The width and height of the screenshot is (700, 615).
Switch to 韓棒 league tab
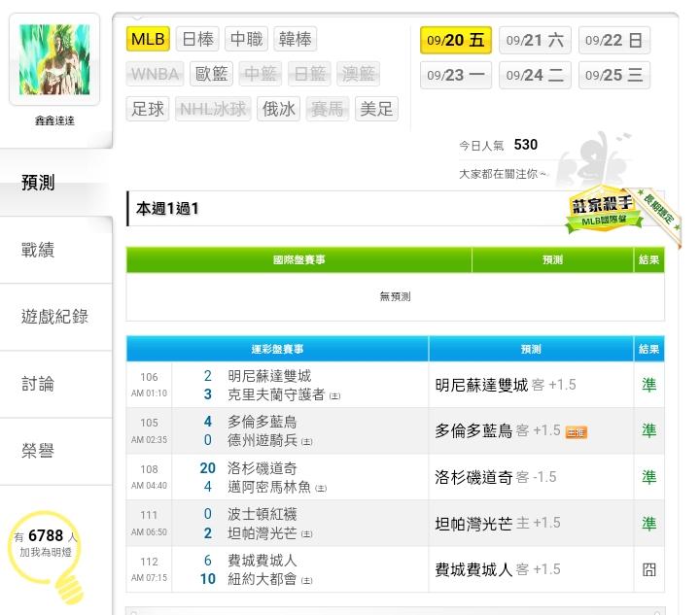coord(295,39)
